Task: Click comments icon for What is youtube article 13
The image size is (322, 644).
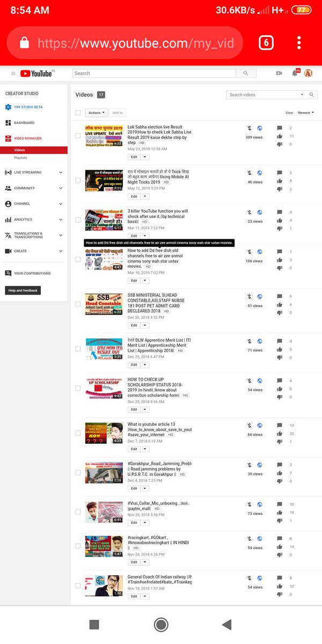Action: pos(280,426)
